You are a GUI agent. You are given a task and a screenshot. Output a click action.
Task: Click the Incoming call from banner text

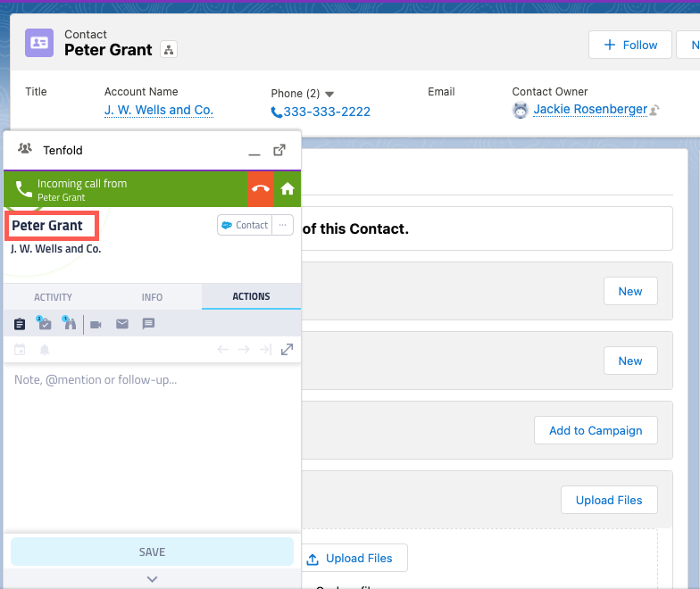82,184
